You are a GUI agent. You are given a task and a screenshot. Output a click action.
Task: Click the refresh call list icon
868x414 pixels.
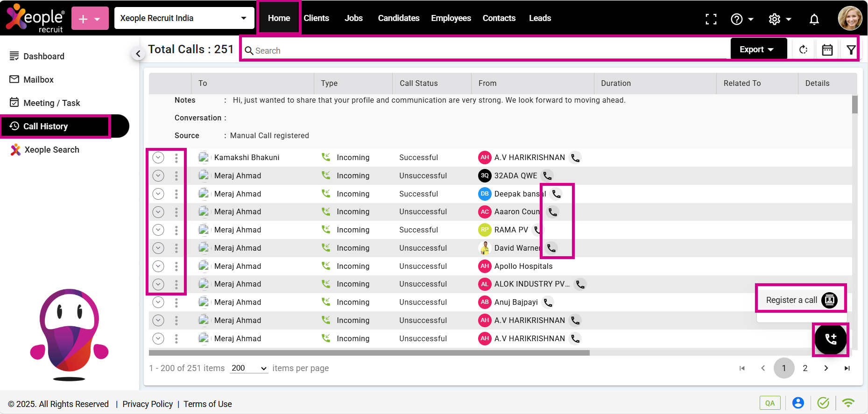pos(803,50)
